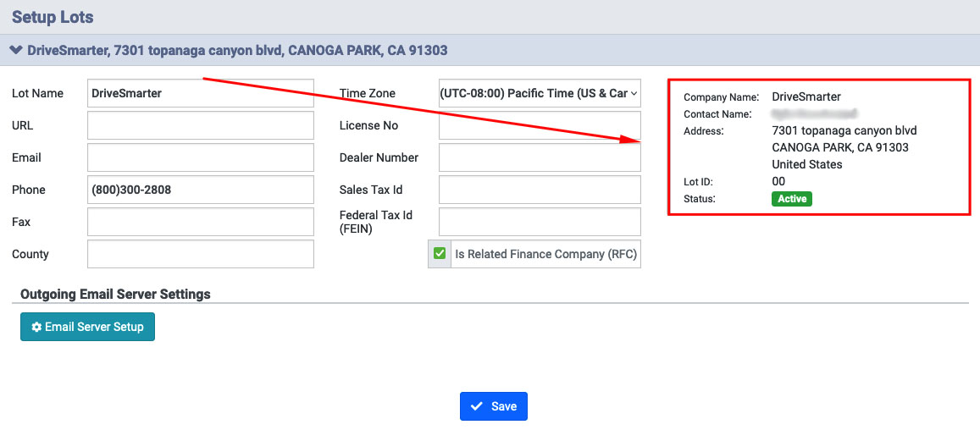Click the Lot Name input field
Screen dimensions: 980x430
[200, 93]
